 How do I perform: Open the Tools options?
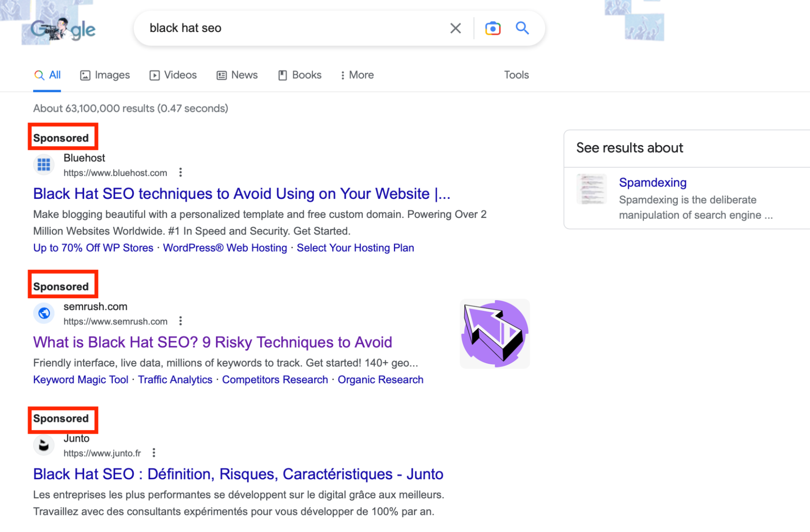pos(516,75)
